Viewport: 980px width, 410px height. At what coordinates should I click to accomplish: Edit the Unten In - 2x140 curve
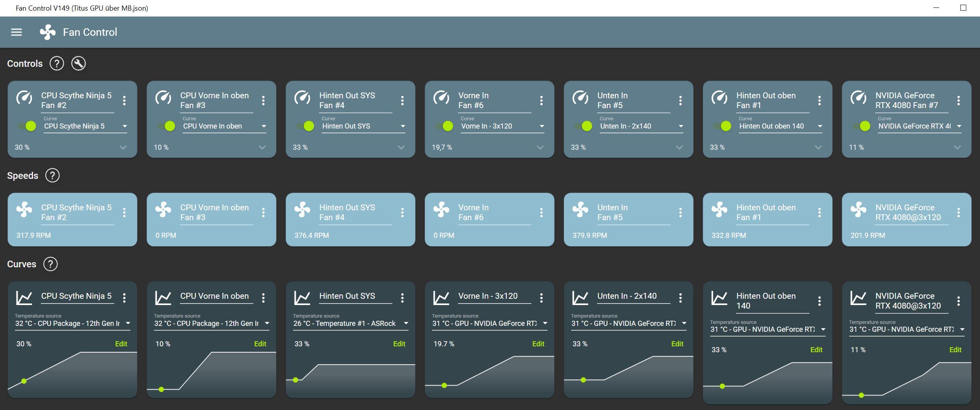click(677, 344)
